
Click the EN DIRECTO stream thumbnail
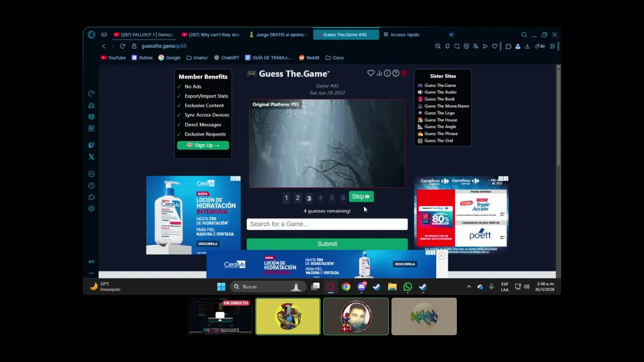coord(220,316)
